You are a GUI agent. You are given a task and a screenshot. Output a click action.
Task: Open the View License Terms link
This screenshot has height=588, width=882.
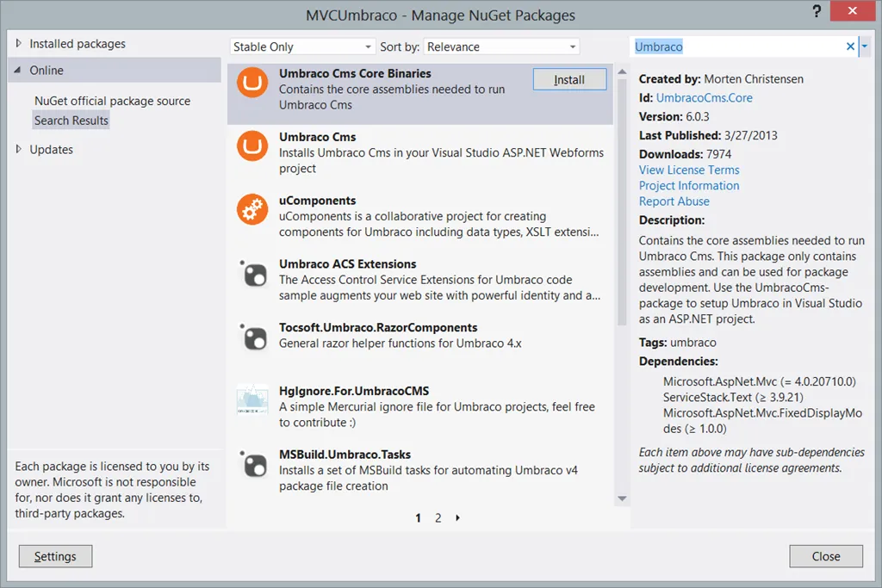689,170
